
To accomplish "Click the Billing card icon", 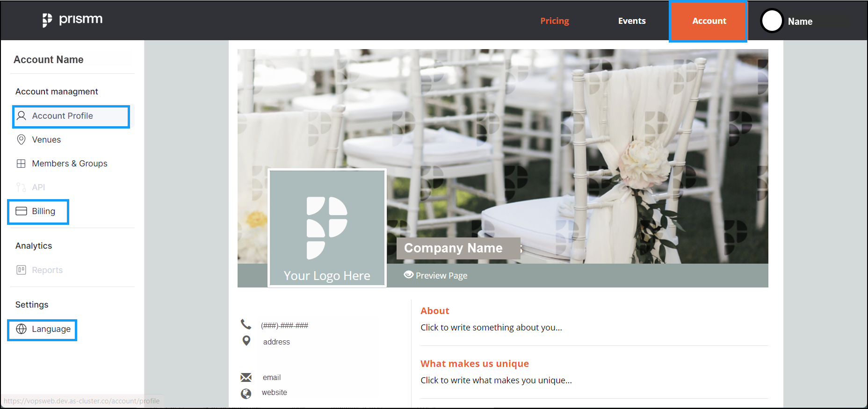I will pos(21,211).
